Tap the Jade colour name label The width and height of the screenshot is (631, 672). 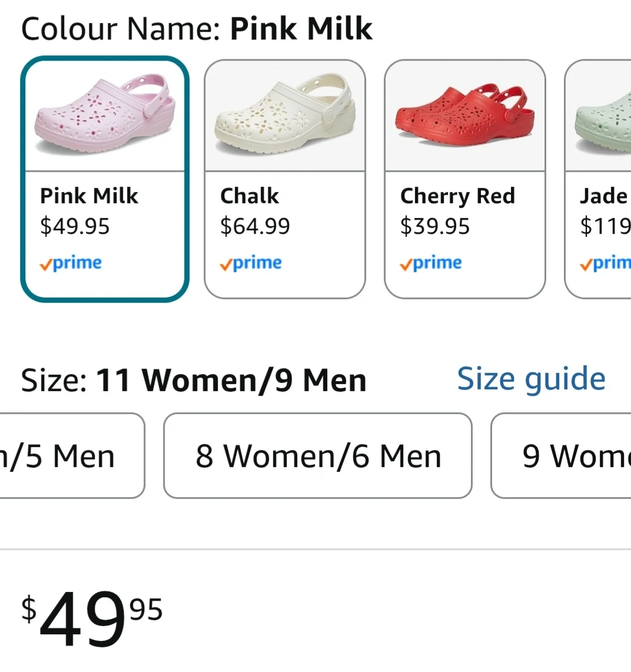click(x=604, y=196)
